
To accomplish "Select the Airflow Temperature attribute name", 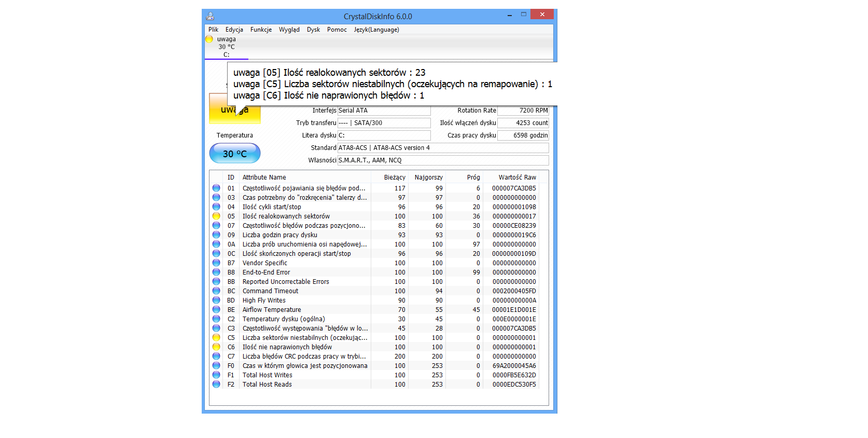I will click(x=272, y=310).
